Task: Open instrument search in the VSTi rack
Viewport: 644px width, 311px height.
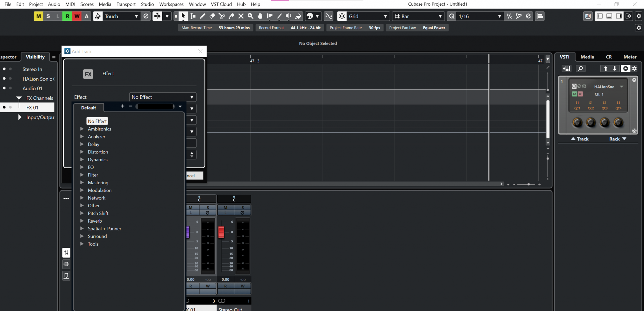Action: [x=580, y=68]
